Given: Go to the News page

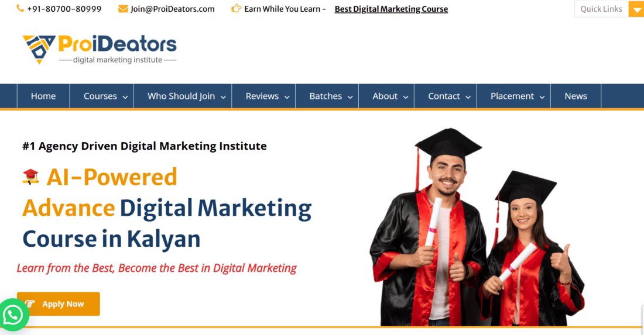Looking at the screenshot, I should [x=576, y=96].
